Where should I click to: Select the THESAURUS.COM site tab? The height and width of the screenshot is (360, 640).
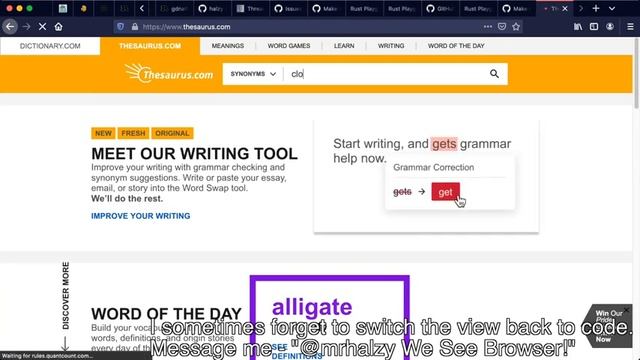click(150, 46)
